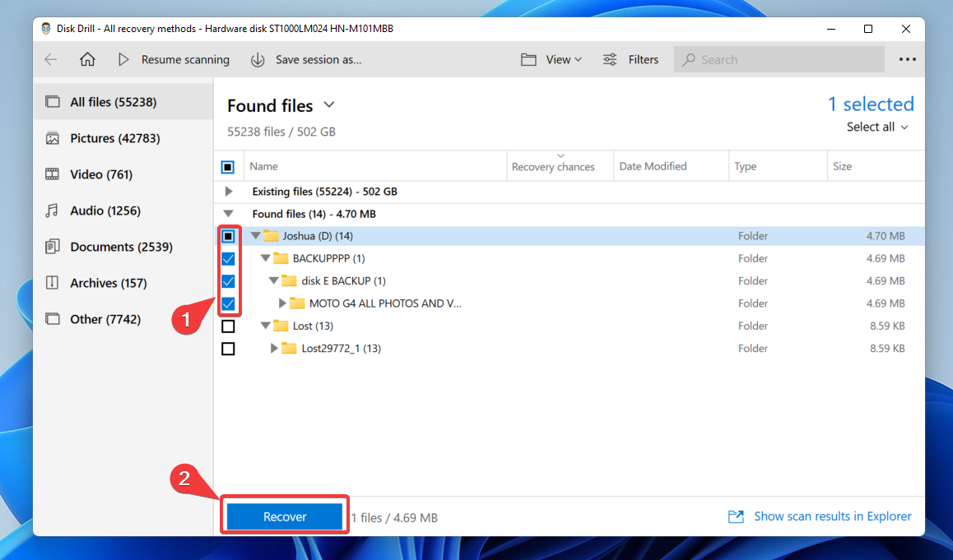953x560 pixels.
Task: Click the All files sidebar icon
Action: coord(53,101)
